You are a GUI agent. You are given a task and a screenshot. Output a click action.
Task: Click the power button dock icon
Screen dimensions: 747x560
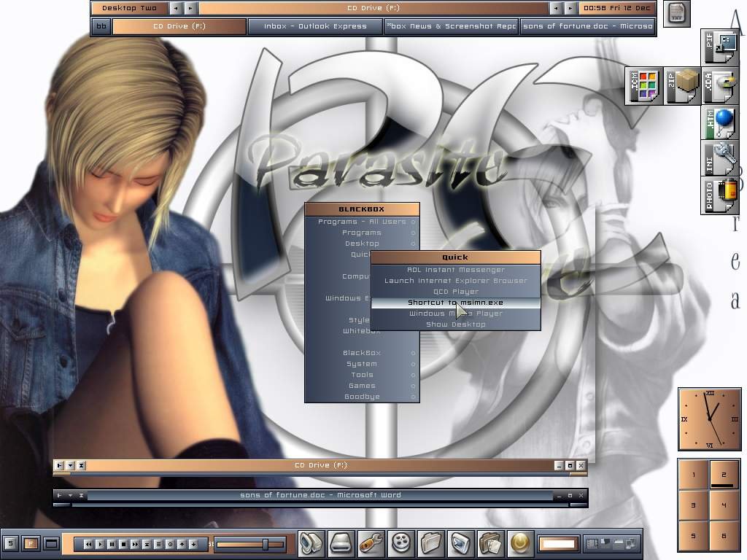(x=521, y=542)
